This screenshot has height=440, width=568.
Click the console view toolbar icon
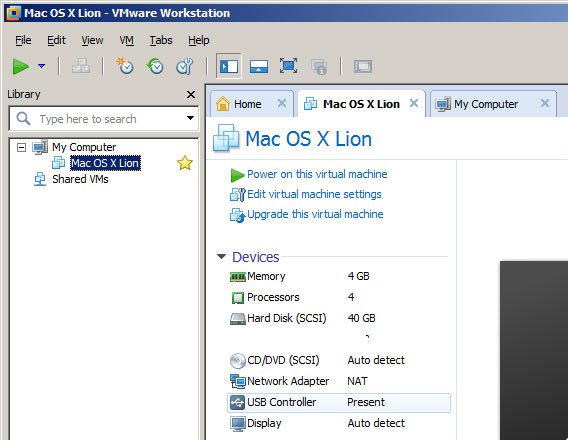pos(363,66)
